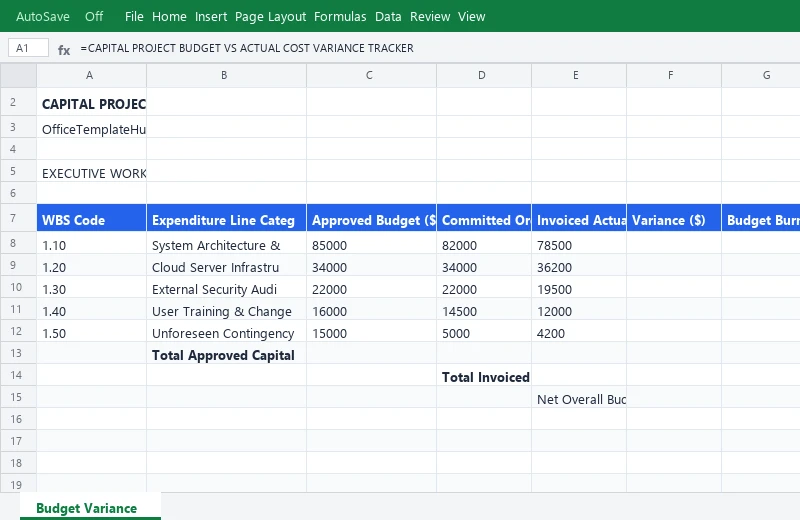Click the WBS Code header cell
Image resolution: width=800 pixels, height=520 pixels.
point(91,218)
